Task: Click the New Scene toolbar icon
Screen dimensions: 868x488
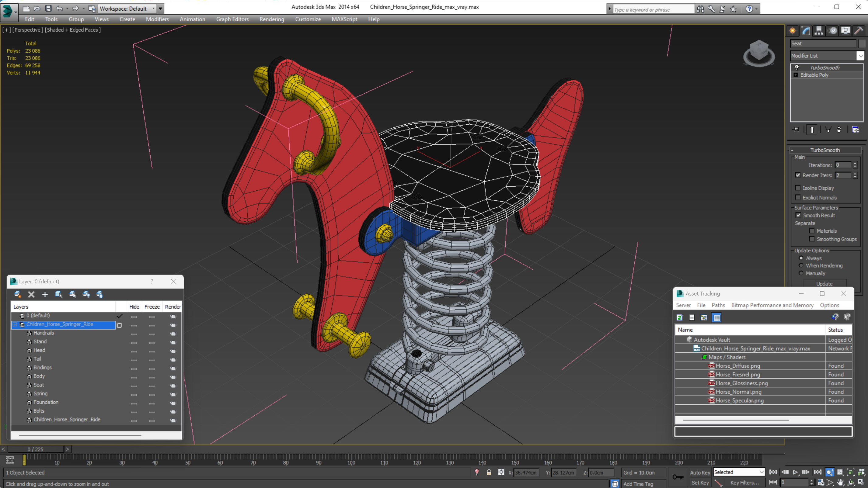Action: coord(26,9)
